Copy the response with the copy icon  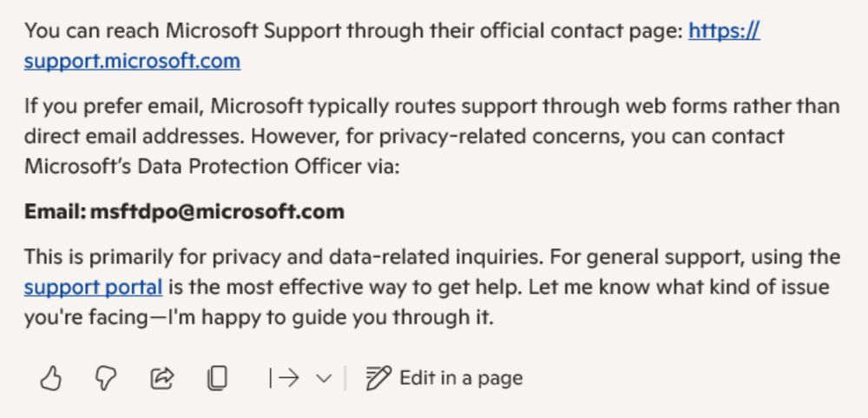click(217, 378)
